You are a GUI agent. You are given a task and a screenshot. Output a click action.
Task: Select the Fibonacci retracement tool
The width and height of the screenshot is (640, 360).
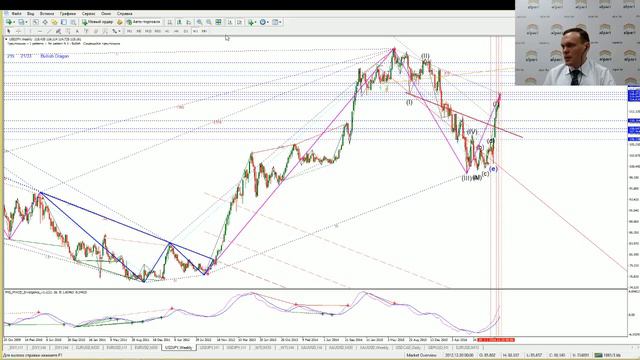(x=68, y=31)
